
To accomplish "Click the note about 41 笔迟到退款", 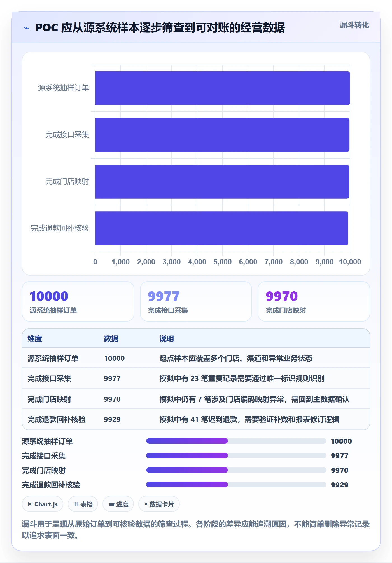I will point(249,419).
